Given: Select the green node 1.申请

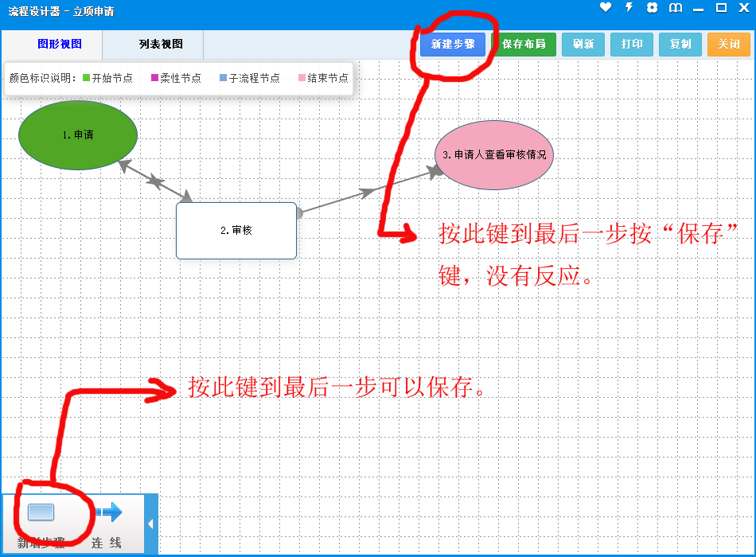Looking at the screenshot, I should click(78, 135).
